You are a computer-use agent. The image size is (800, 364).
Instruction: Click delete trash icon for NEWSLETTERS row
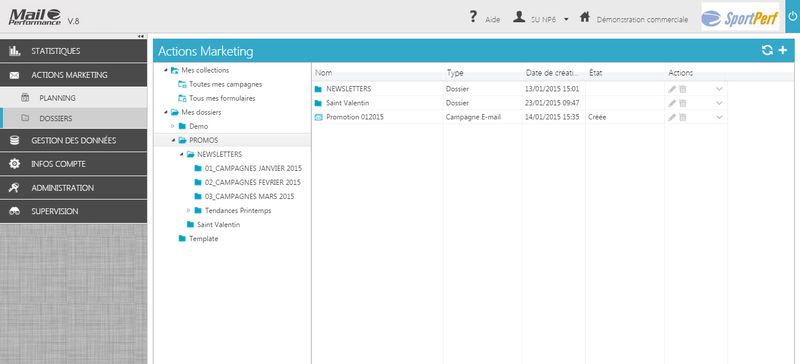683,89
